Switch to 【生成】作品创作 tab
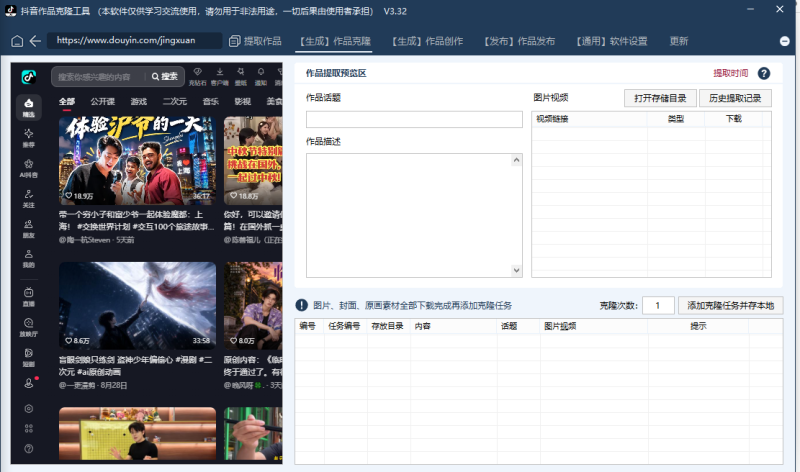The height and width of the screenshot is (472, 800). (x=428, y=41)
